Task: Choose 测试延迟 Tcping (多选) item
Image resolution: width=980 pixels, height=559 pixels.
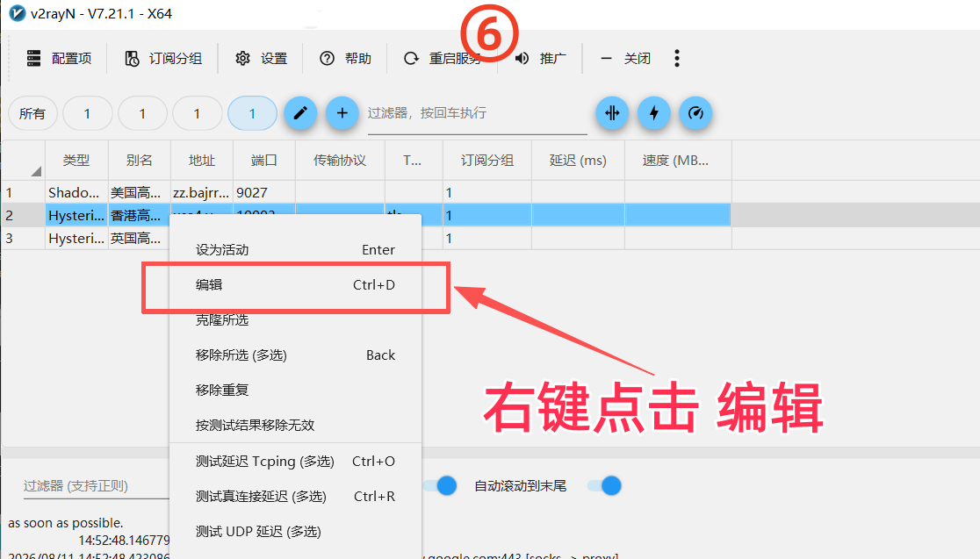Action: 296,461
